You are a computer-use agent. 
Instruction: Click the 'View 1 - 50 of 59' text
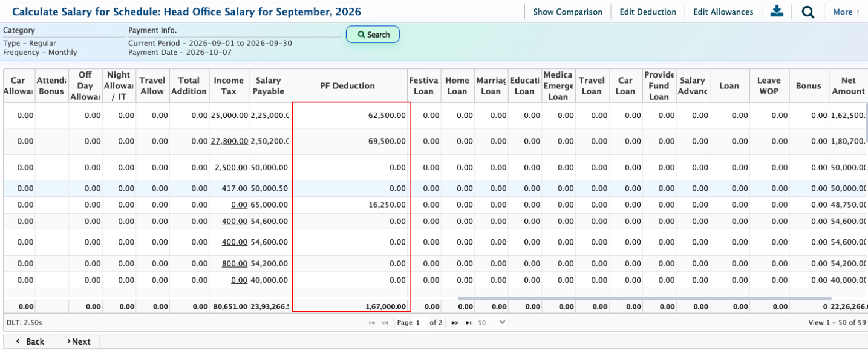coord(837,323)
